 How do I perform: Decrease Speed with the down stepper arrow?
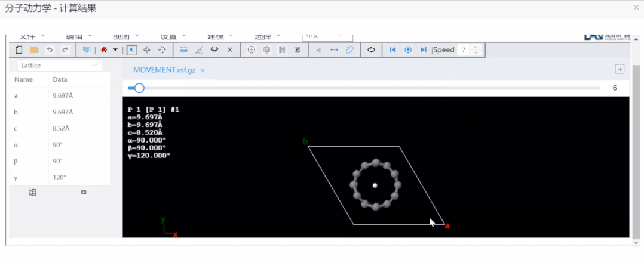tap(476, 53)
